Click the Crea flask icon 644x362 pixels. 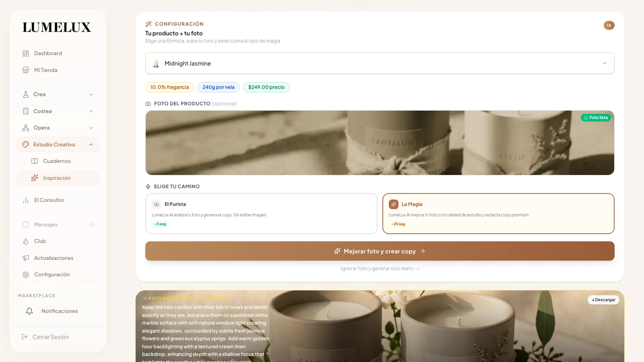pyautogui.click(x=26, y=95)
